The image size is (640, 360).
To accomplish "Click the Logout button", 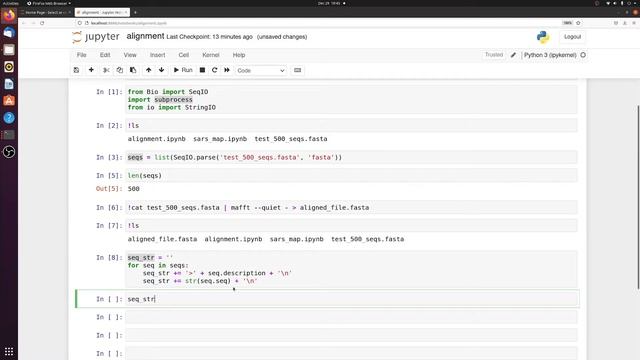I will [x=572, y=37].
